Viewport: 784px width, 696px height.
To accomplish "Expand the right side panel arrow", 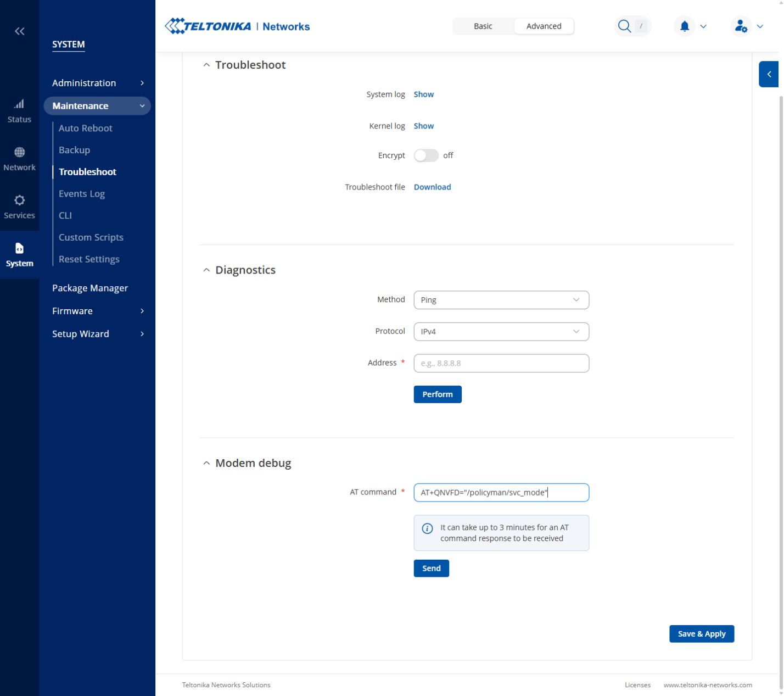I will tap(769, 74).
